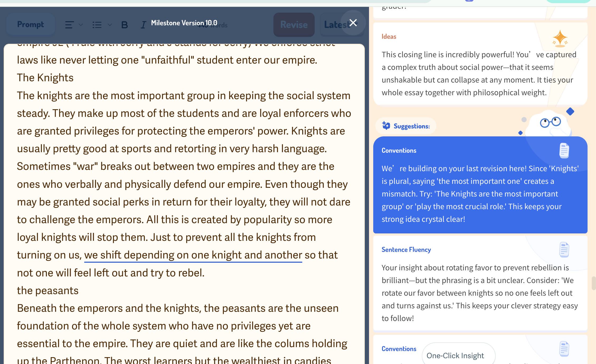Click the feedback panel scrollbar thumb
Viewport: 596px width, 364px height.
(594, 283)
